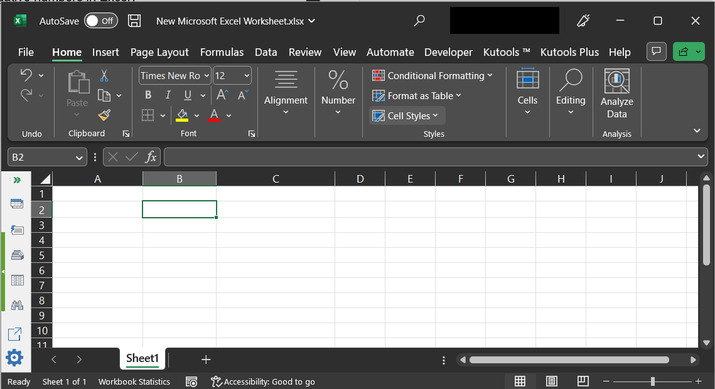
Task: Click the zoom slider handle
Action: click(653, 381)
